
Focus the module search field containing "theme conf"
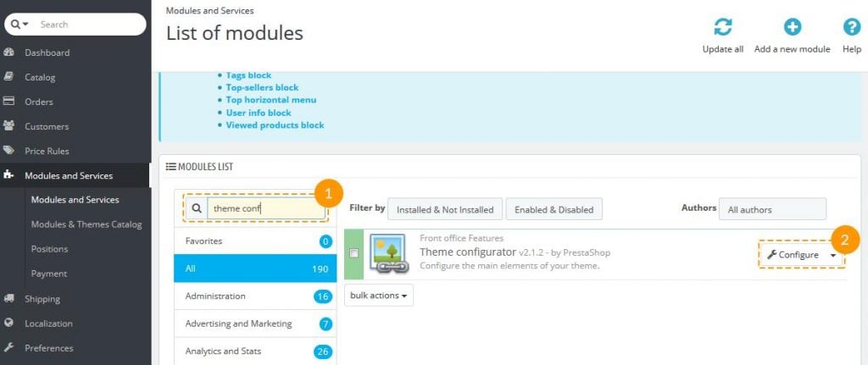coord(261,208)
